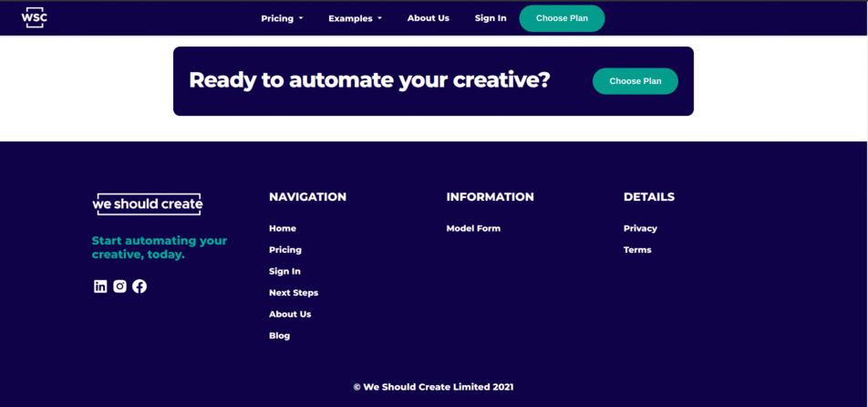Click the WSC logo in header

35,17
